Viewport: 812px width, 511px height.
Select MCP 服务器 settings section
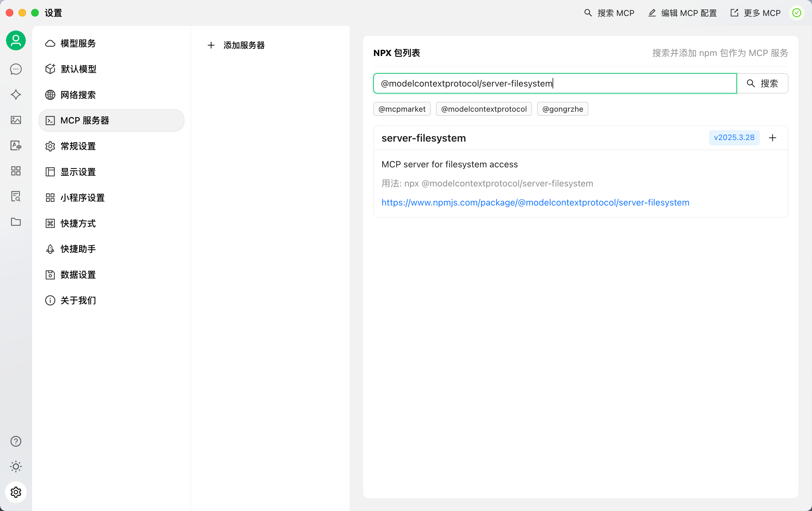(111, 121)
